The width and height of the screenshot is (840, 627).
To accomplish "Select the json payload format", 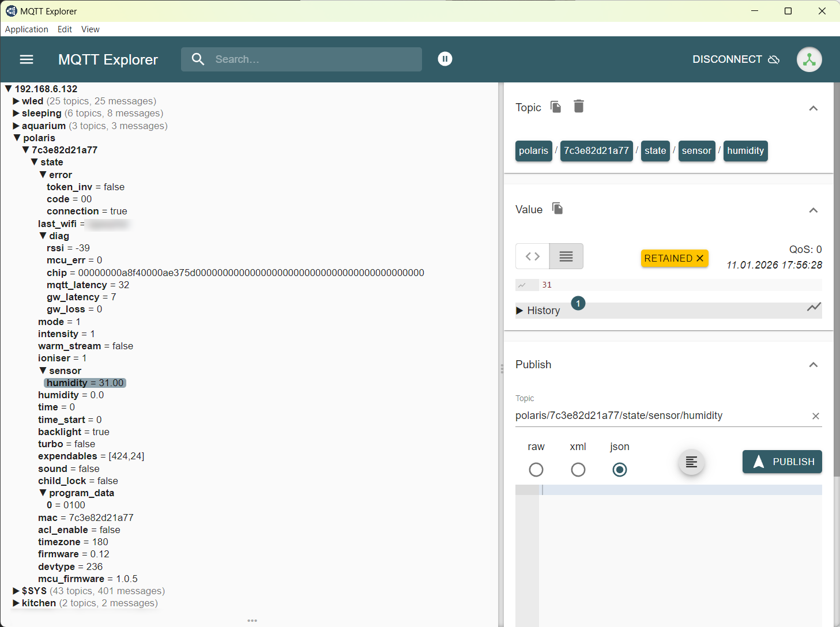I will coord(620,470).
